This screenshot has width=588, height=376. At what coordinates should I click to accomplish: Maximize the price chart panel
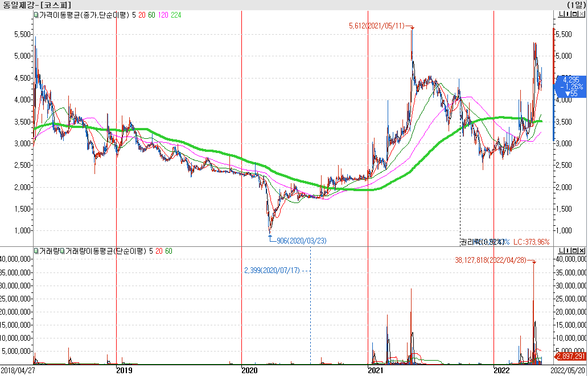pyautogui.click(x=575, y=15)
